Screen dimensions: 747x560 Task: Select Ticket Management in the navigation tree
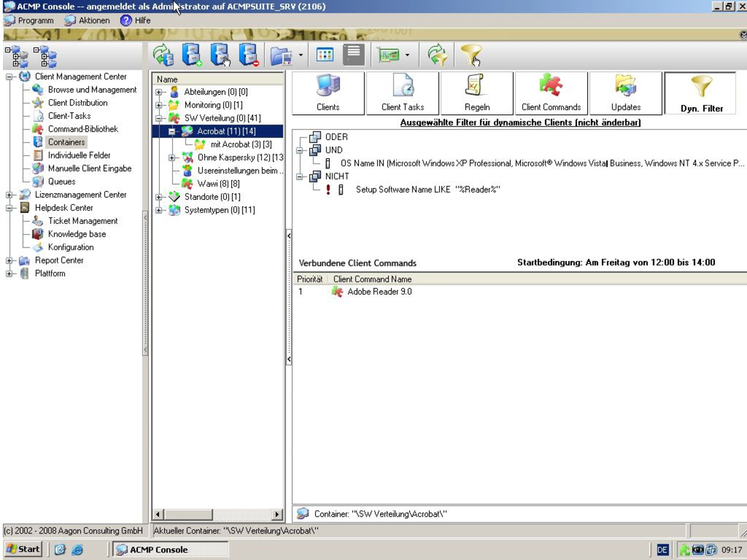tap(82, 221)
